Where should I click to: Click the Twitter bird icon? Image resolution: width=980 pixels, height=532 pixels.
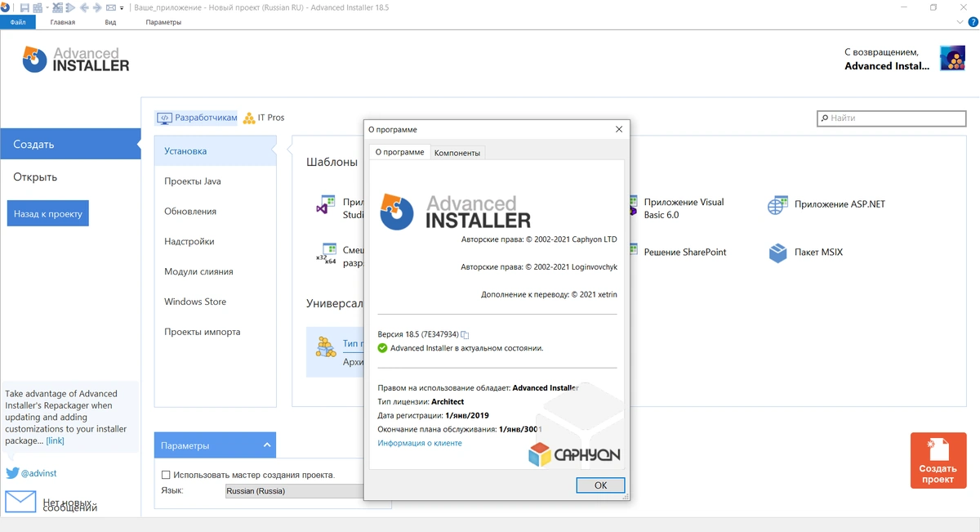[12, 473]
